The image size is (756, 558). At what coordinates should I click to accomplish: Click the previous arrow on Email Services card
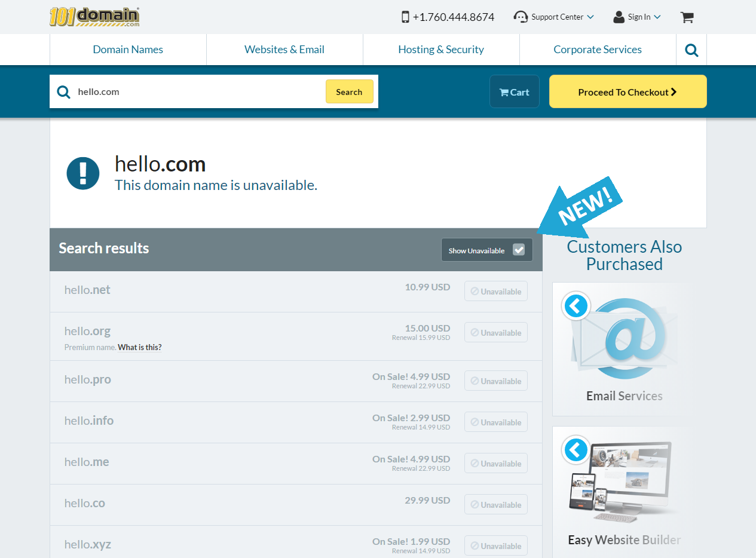pyautogui.click(x=576, y=306)
